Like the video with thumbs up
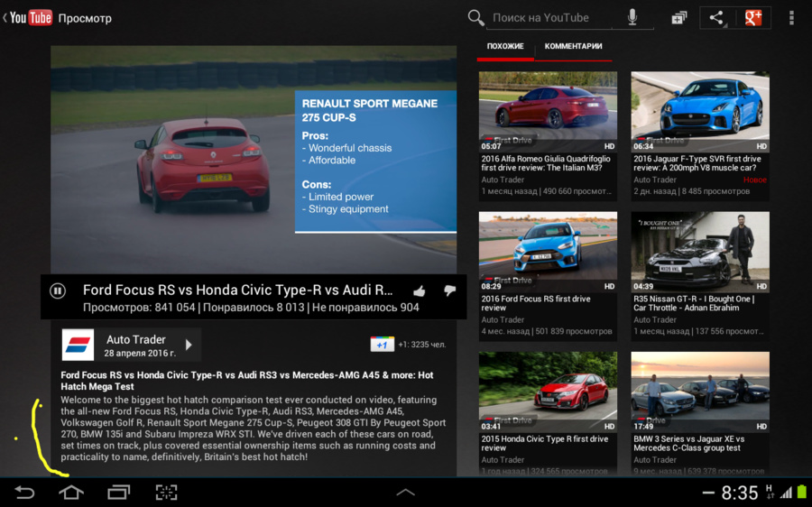Screen dimensions: 812x507 pos(420,291)
